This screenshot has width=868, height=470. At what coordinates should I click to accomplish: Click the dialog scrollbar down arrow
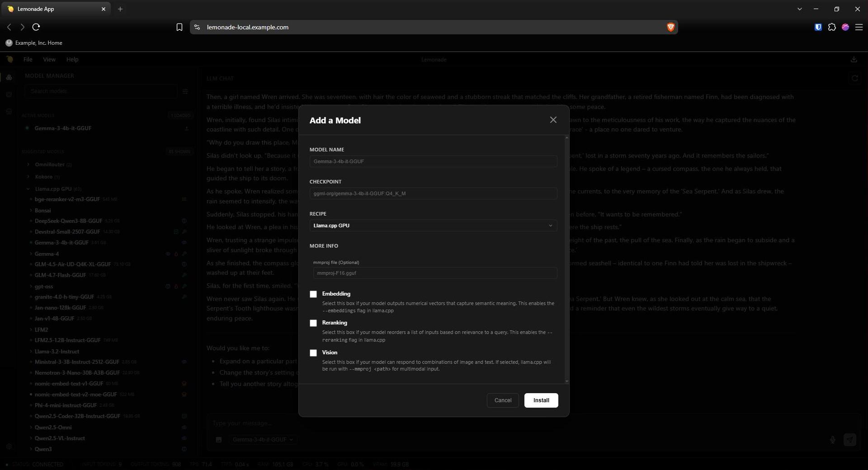(x=567, y=381)
